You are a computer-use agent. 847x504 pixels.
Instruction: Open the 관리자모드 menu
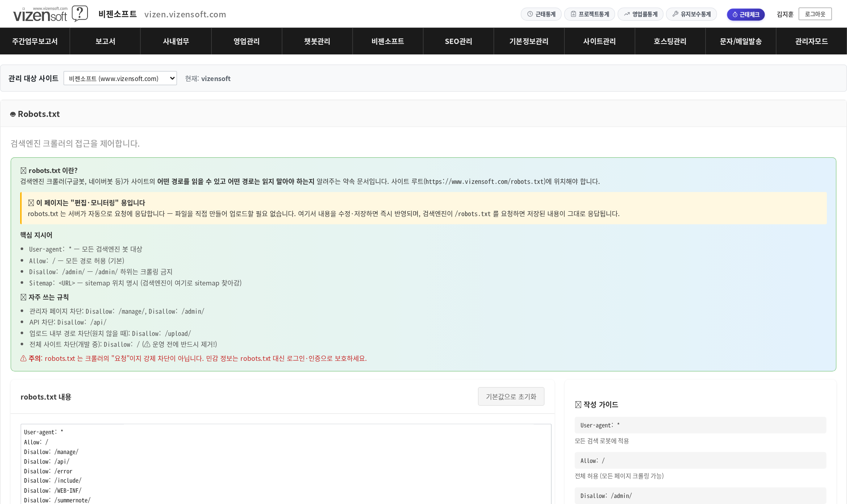(812, 41)
